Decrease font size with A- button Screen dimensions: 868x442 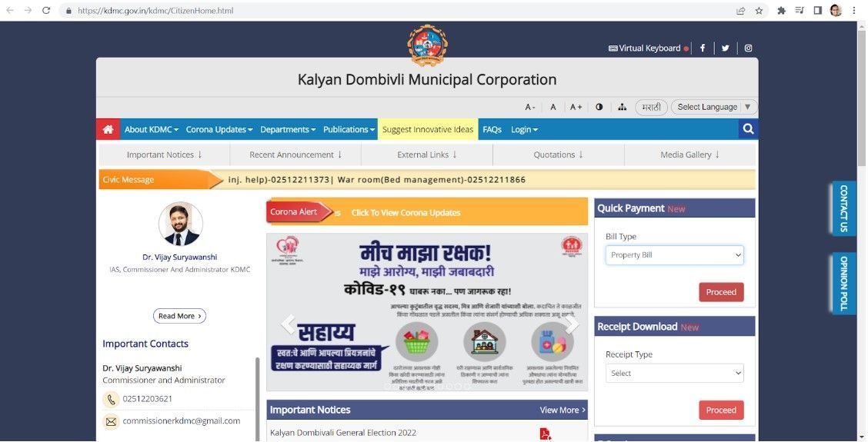click(529, 108)
